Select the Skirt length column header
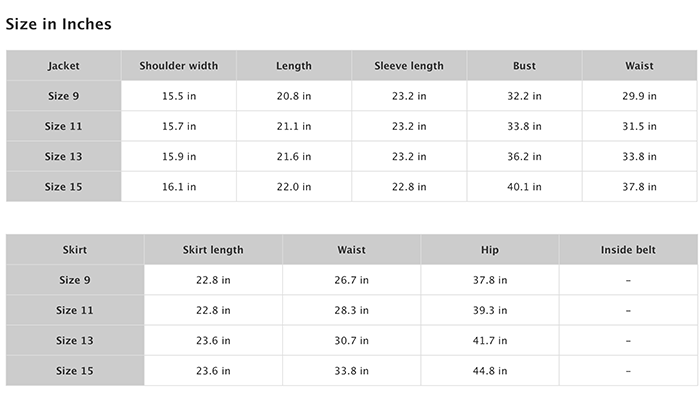This screenshot has width=700, height=400. click(213, 250)
